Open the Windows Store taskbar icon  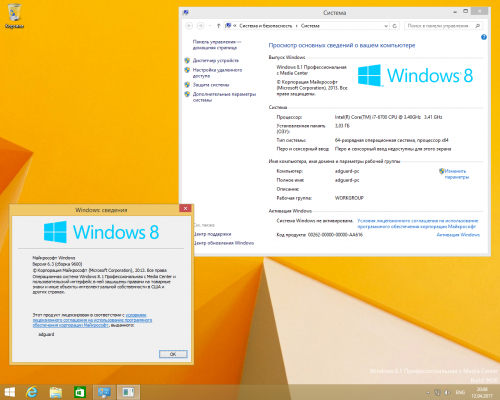click(80, 392)
